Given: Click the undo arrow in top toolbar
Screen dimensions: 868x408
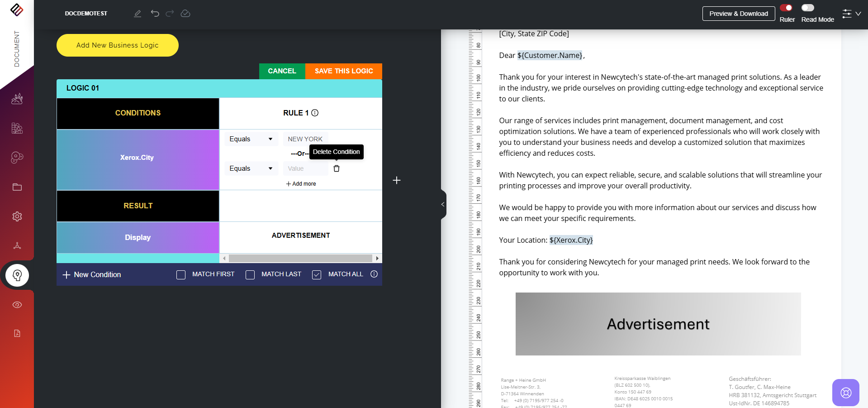Looking at the screenshot, I should pos(155,14).
